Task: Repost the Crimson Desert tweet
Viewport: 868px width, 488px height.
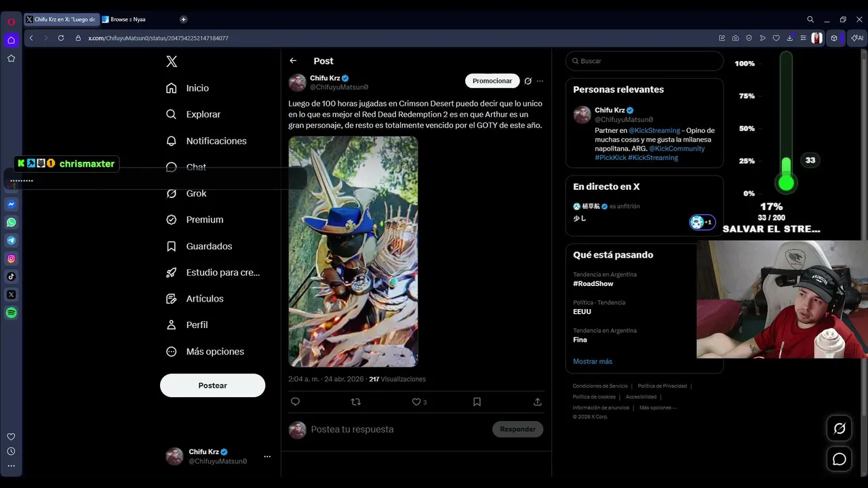Action: point(355,402)
